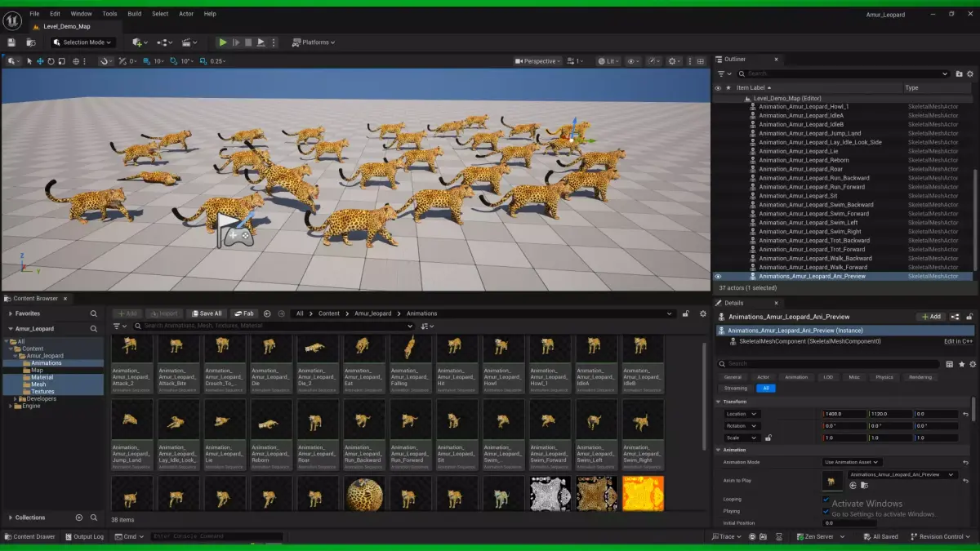Open the Build menu
The image size is (980, 551).
(x=135, y=14)
